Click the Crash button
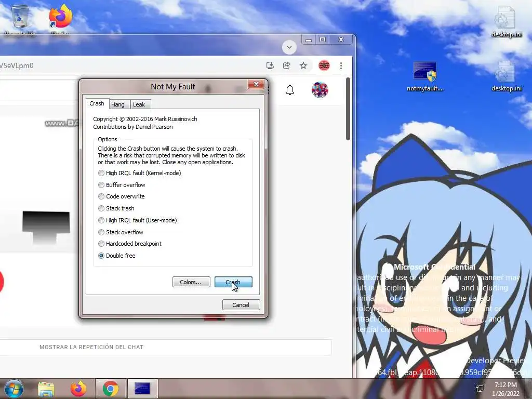Image resolution: width=532 pixels, height=399 pixels. pyautogui.click(x=233, y=282)
